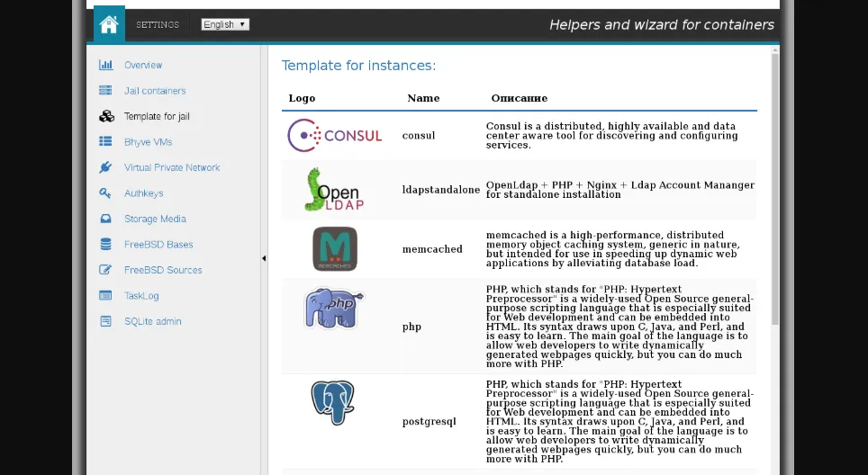
Task: Click the ldapstandalone description text
Action: coord(620,190)
